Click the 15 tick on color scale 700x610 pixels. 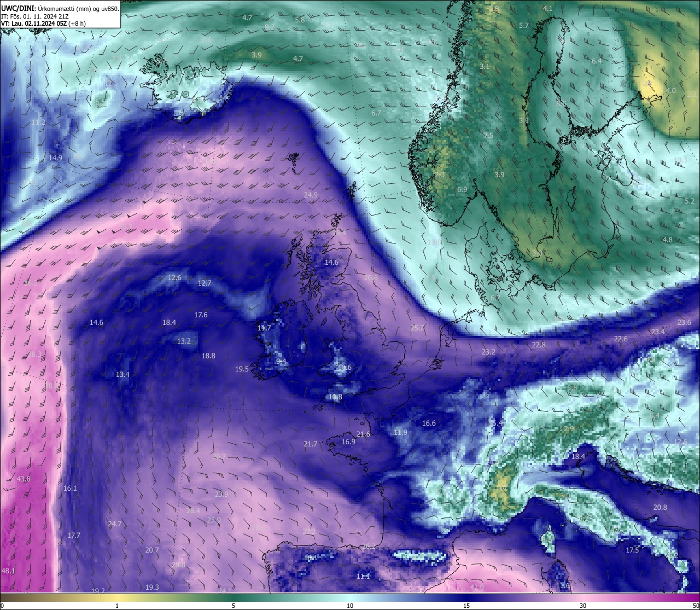coord(466,606)
